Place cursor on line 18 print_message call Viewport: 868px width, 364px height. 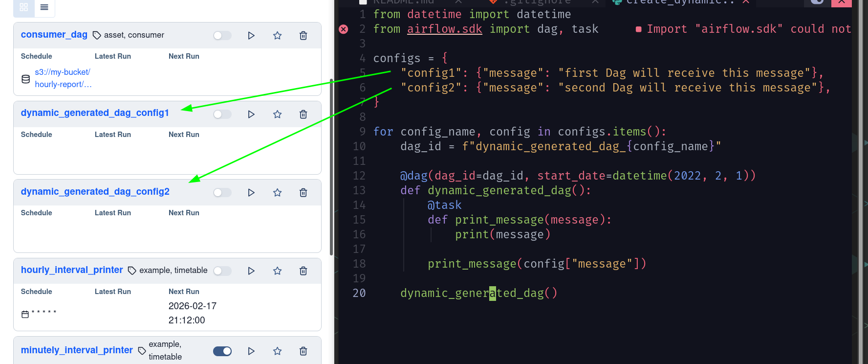(x=472, y=264)
